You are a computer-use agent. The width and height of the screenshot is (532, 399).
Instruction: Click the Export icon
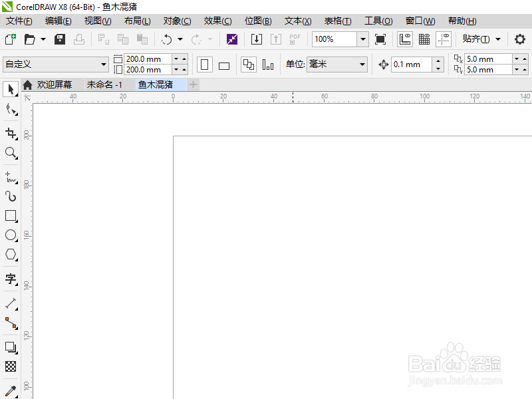pyautogui.click(x=276, y=39)
